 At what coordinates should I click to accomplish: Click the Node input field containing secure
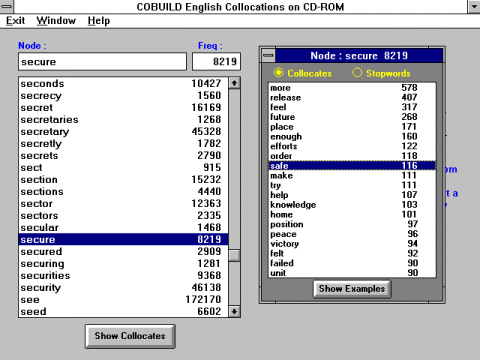[x=102, y=62]
